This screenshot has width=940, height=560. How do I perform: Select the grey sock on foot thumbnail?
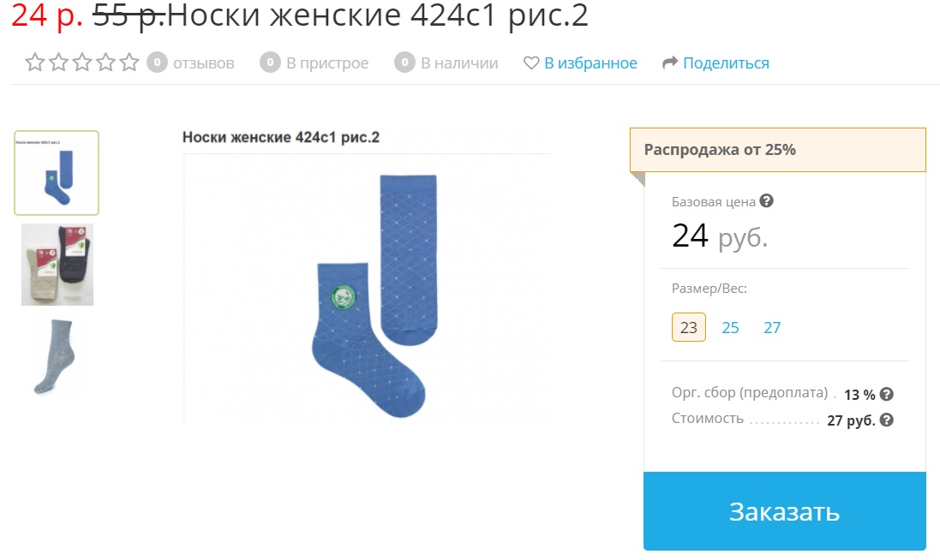(x=55, y=356)
